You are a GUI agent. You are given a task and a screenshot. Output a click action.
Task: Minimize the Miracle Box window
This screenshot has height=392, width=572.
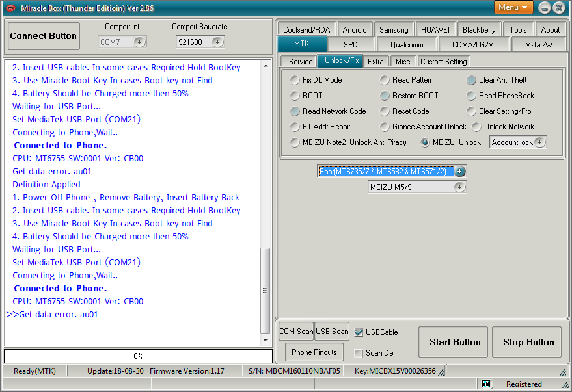click(544, 8)
